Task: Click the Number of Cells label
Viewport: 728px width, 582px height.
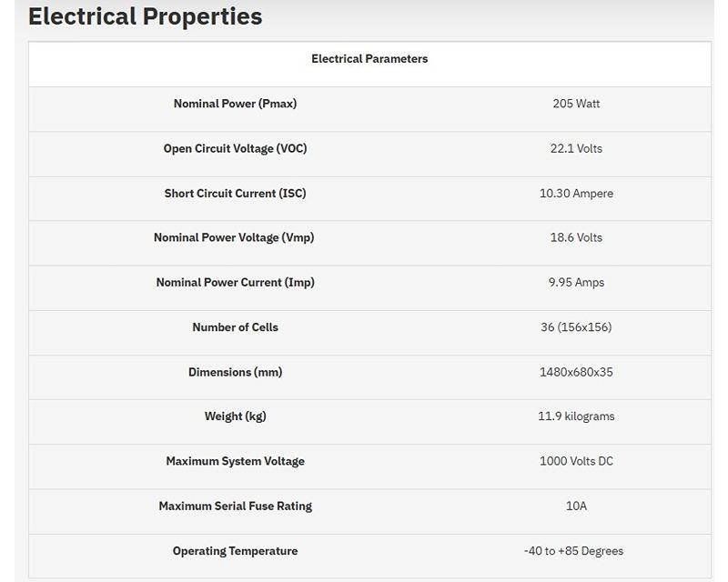Action: [x=236, y=327]
